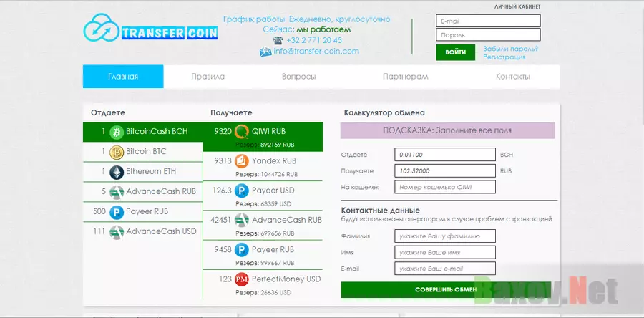Viewport: 644px width, 318px height.
Task: Open the Главная tab
Action: point(123,77)
